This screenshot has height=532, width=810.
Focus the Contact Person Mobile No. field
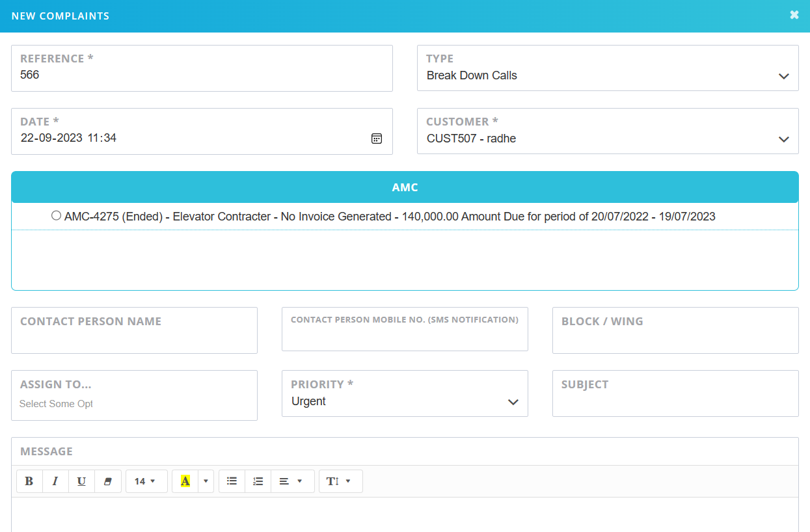click(x=405, y=329)
